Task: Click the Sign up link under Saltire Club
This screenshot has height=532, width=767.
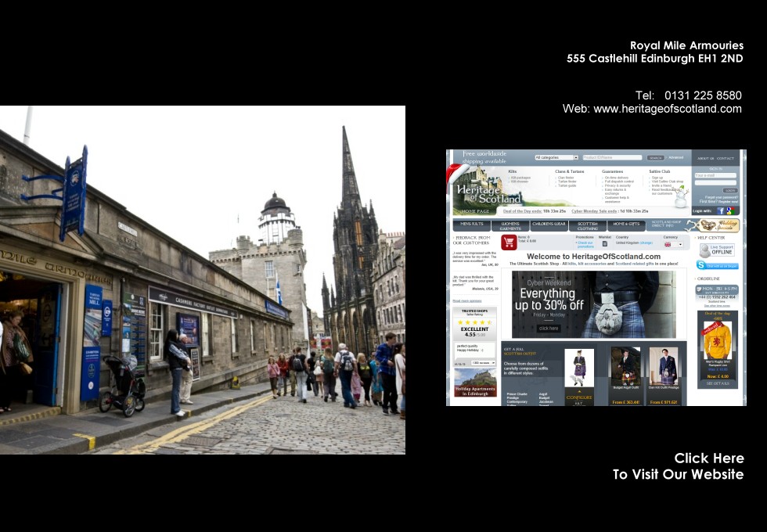Action: coord(657,178)
